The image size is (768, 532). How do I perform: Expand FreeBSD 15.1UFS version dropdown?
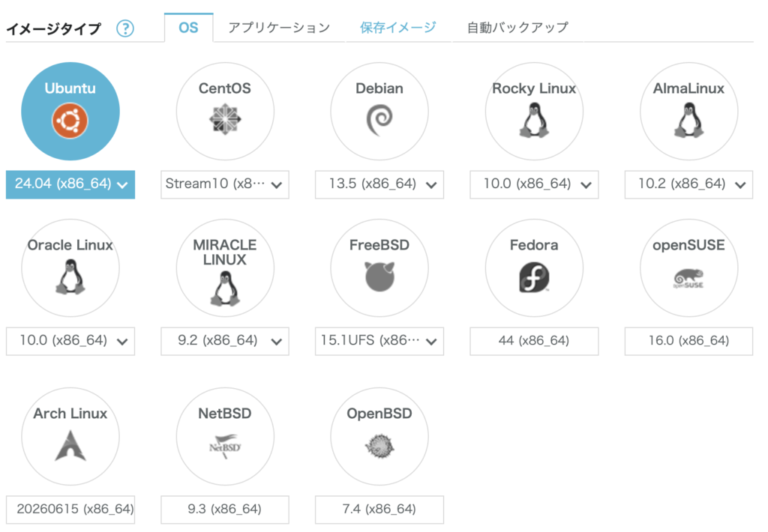point(379,341)
